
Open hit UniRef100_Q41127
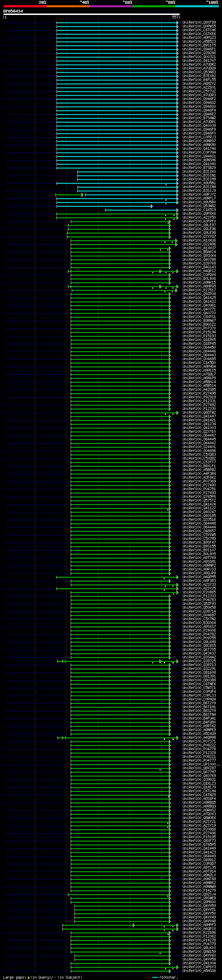199,508
